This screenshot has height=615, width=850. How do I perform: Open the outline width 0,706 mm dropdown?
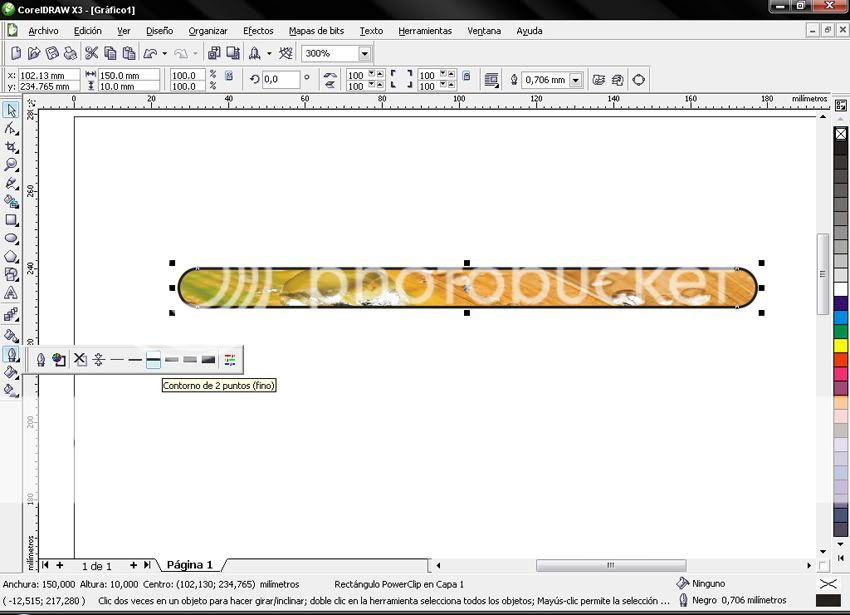tap(576, 80)
